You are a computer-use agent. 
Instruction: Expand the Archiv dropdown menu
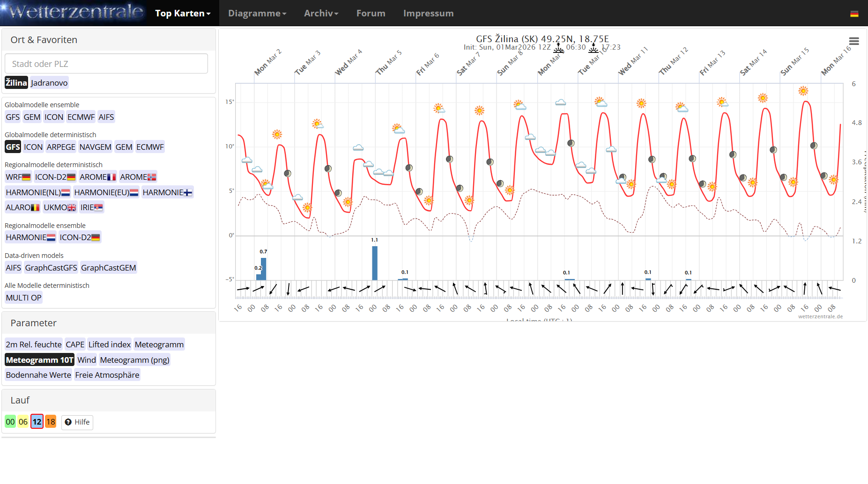(321, 13)
